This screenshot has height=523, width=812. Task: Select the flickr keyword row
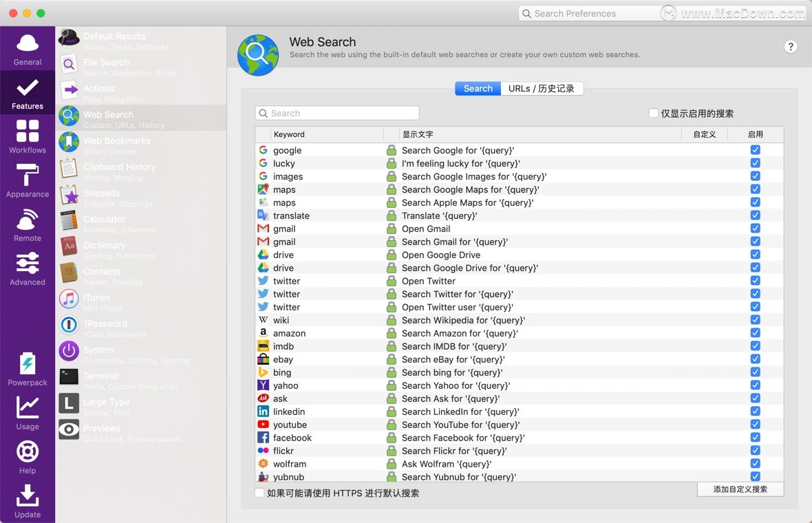click(520, 451)
